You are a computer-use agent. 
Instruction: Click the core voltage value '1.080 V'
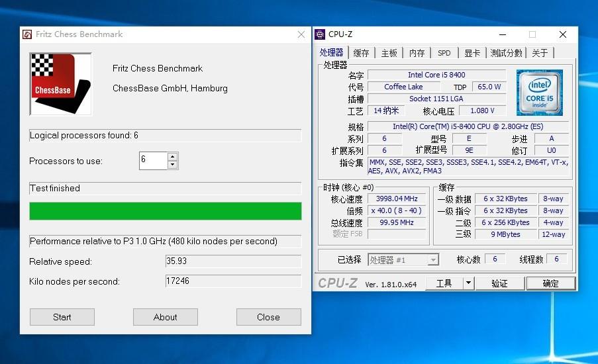(483, 111)
